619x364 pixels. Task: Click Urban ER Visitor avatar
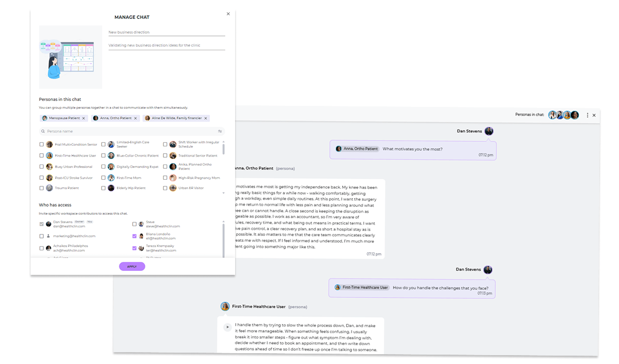[x=173, y=188]
